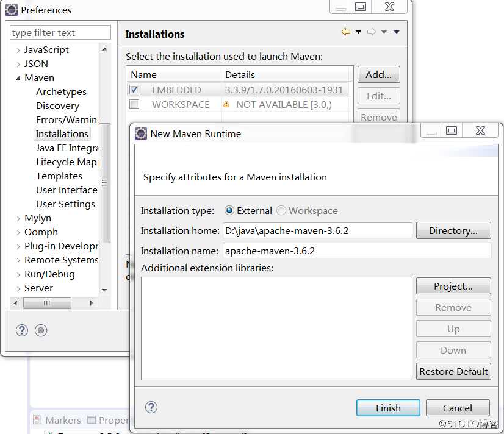The image size is (504, 434).
Task: Expand the Run/Debug tree node
Action: pos(18,275)
